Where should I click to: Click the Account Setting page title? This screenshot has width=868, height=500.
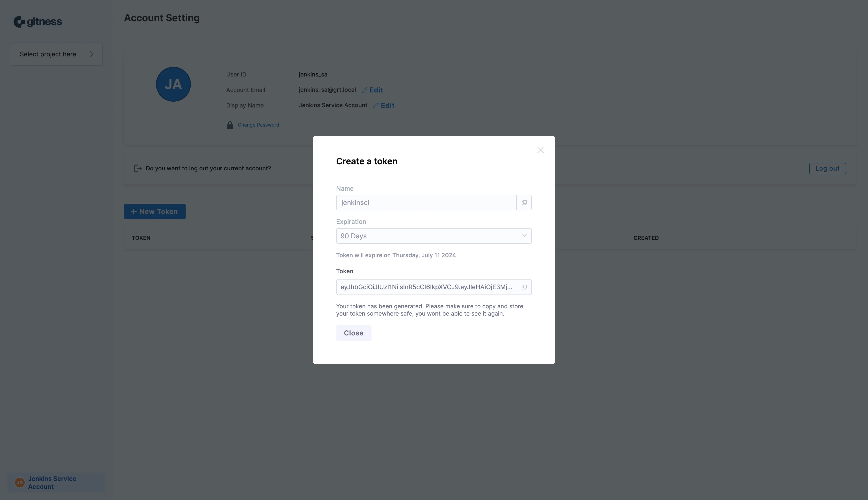162,18
